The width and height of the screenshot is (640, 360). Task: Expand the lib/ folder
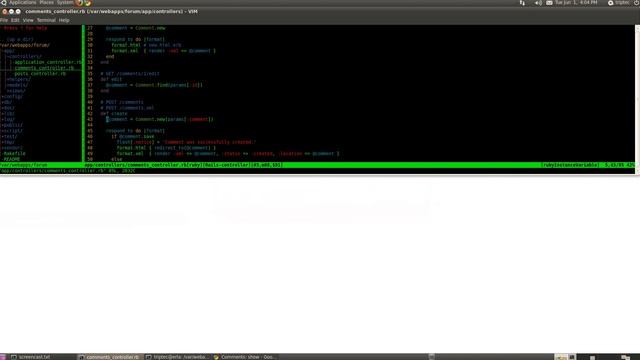(x=8, y=114)
